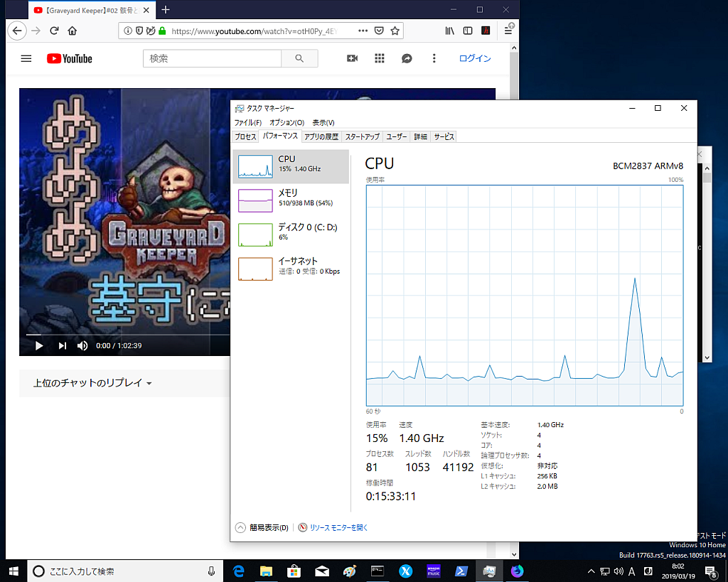Click YouTube search input field
Screen dimensions: 728x582
pyautogui.click(x=212, y=58)
